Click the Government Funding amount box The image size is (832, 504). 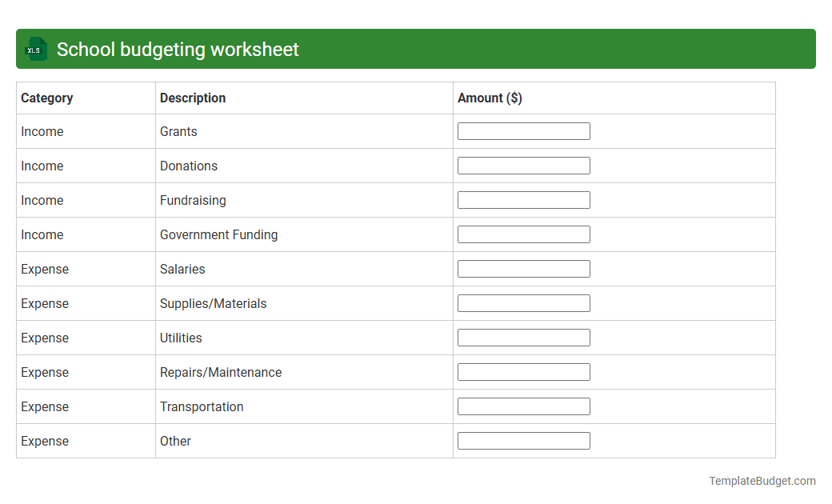pyautogui.click(x=523, y=234)
